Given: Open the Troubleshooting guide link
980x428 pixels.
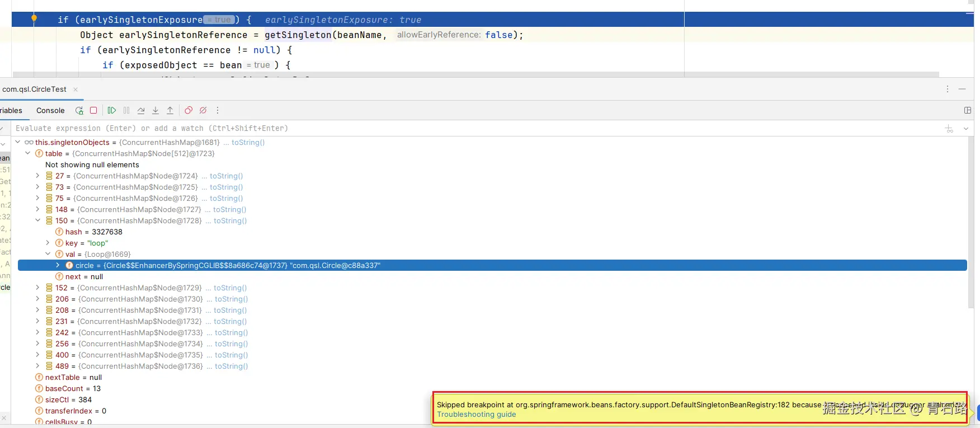Looking at the screenshot, I should pyautogui.click(x=477, y=415).
